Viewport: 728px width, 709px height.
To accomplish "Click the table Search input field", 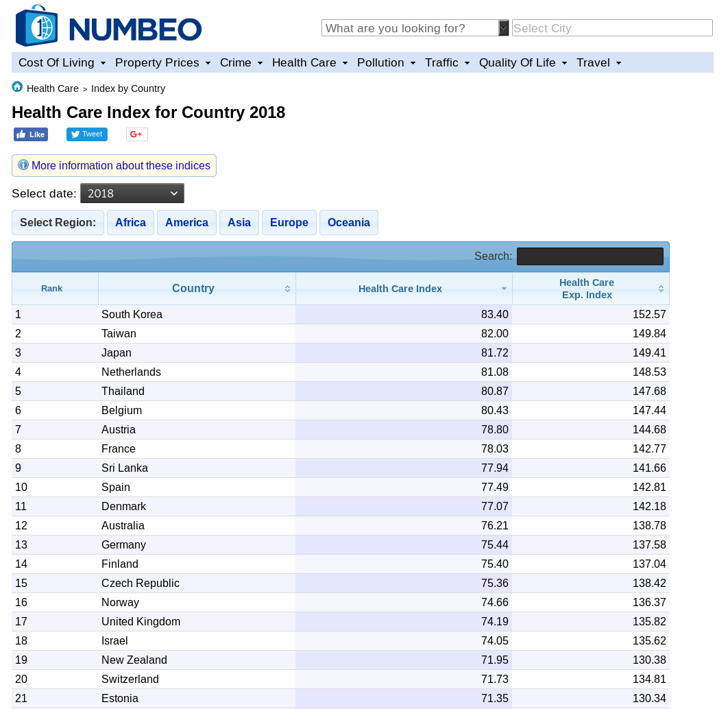I will 590,256.
